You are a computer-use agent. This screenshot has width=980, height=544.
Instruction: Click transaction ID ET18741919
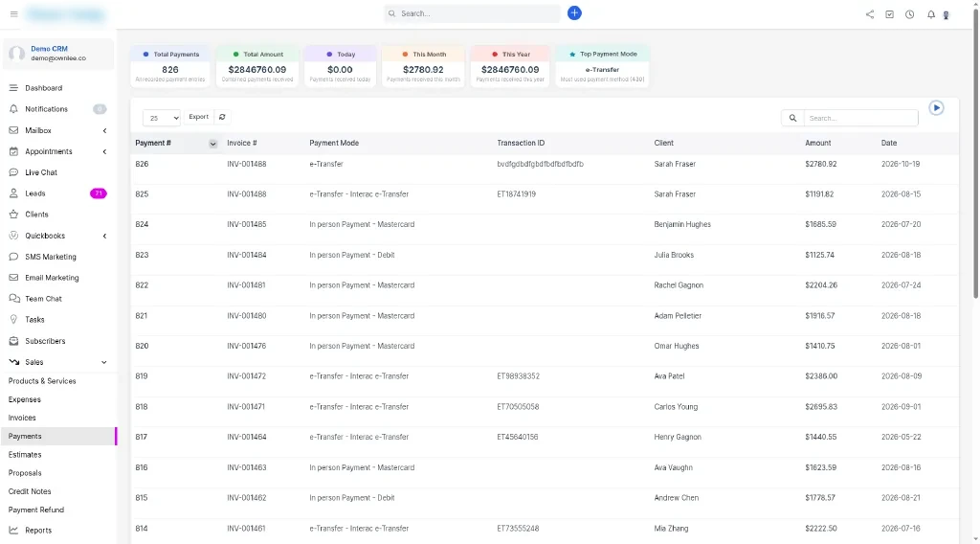click(x=516, y=194)
